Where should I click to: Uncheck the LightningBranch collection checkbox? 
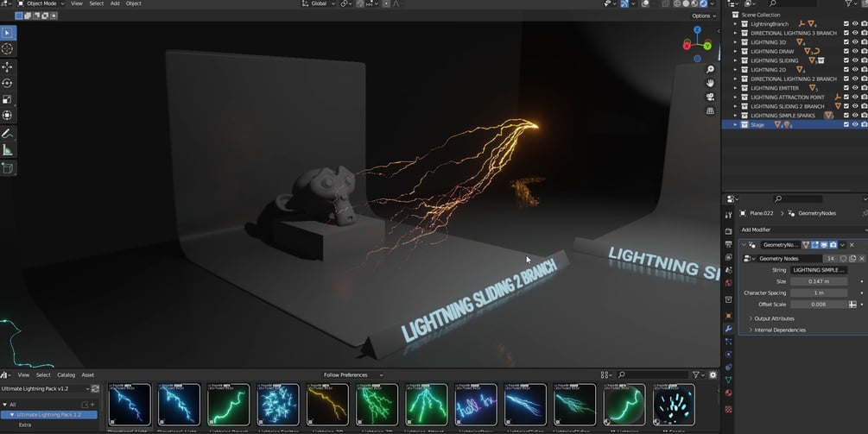tap(846, 24)
